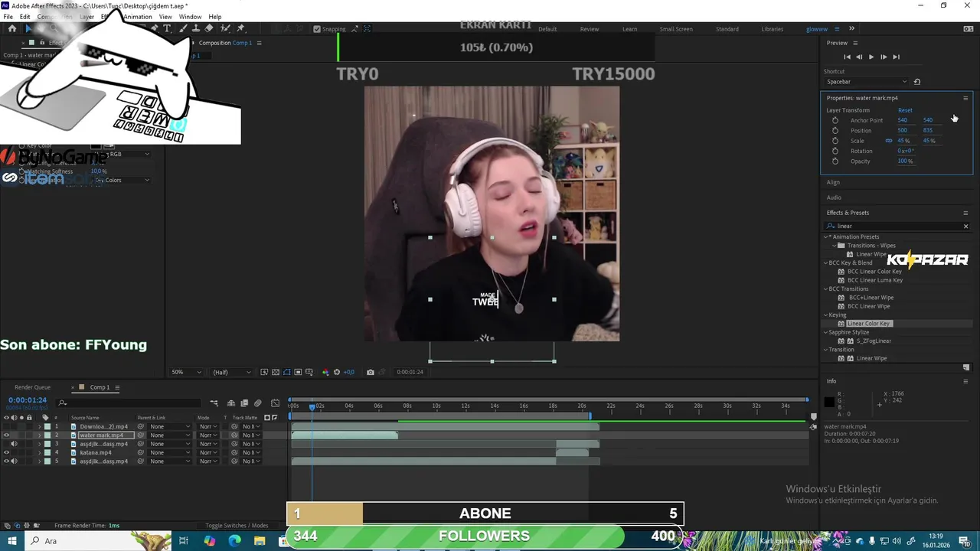The width and height of the screenshot is (980, 551).
Task: Collapse BCC Key & Blend category
Action: point(826,262)
